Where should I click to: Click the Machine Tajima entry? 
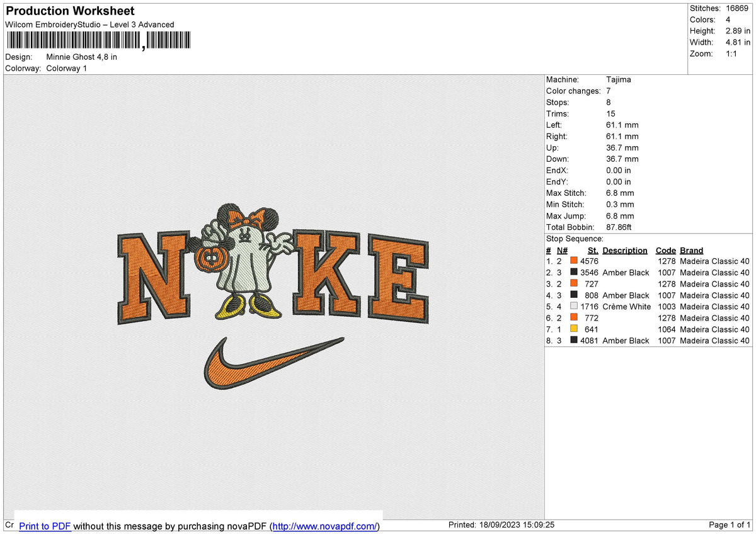point(588,80)
